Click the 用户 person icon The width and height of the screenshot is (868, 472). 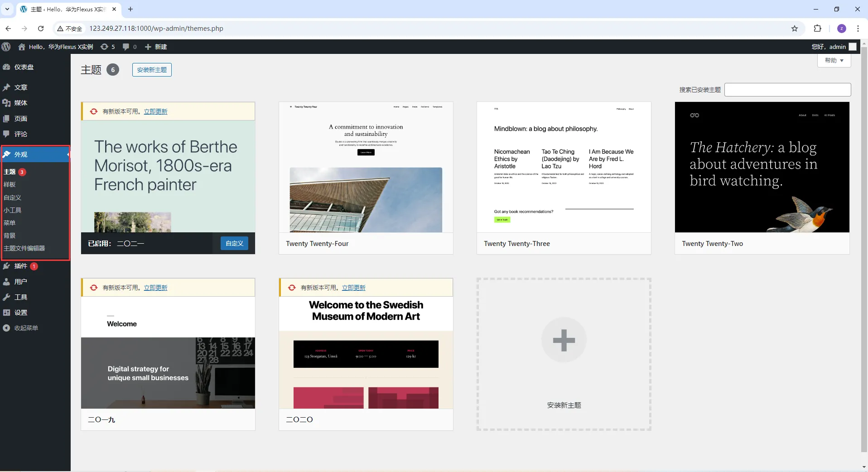tap(6, 282)
